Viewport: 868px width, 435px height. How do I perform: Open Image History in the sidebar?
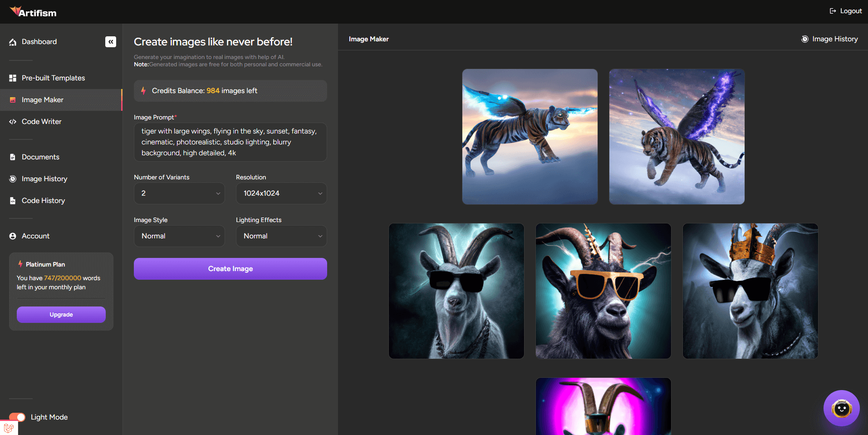pos(61,179)
